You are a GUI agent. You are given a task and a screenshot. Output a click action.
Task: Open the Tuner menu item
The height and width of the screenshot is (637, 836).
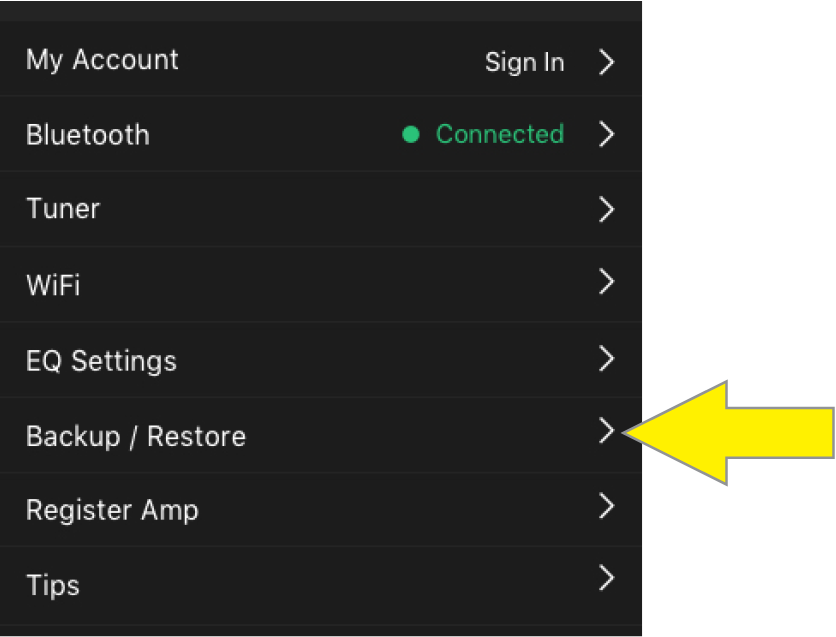click(63, 209)
